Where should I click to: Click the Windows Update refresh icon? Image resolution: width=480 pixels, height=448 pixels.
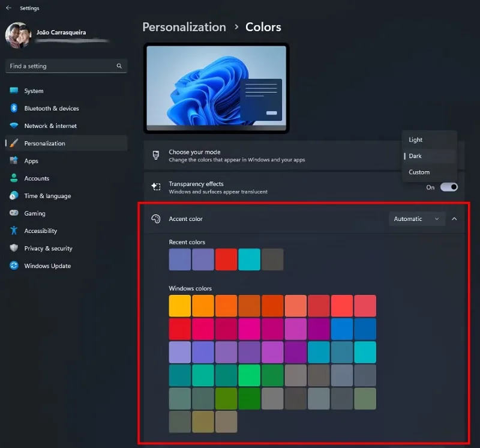(x=14, y=265)
